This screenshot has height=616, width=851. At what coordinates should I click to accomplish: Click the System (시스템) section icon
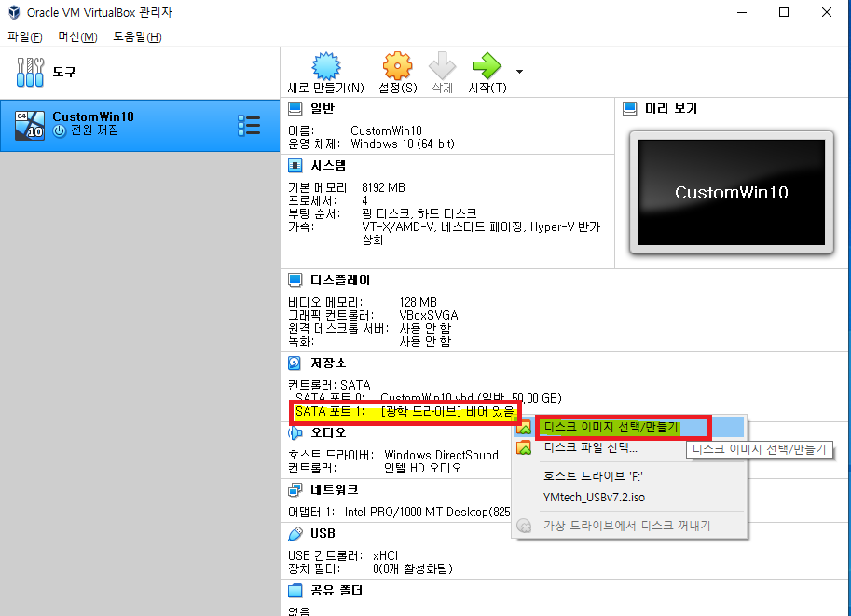(x=295, y=166)
